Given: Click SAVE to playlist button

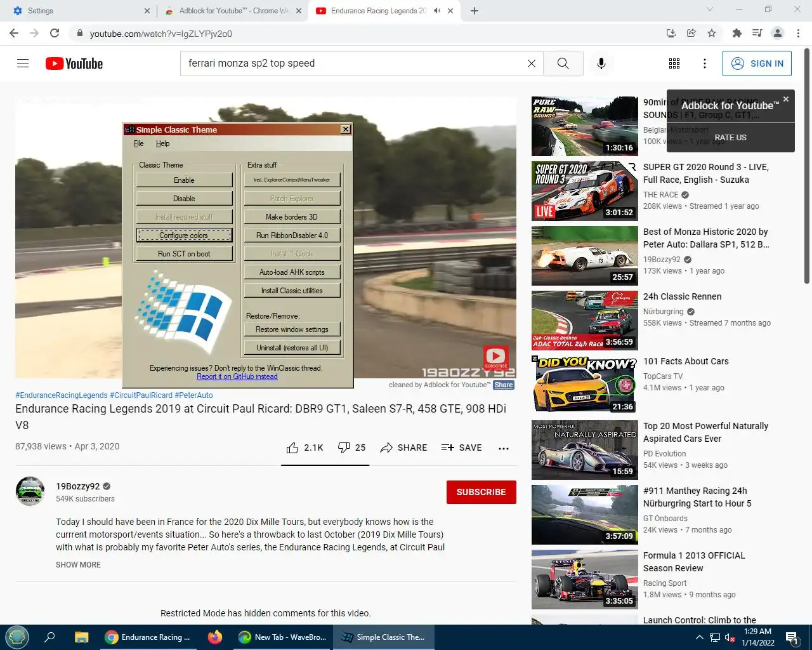Looking at the screenshot, I should click(x=461, y=448).
